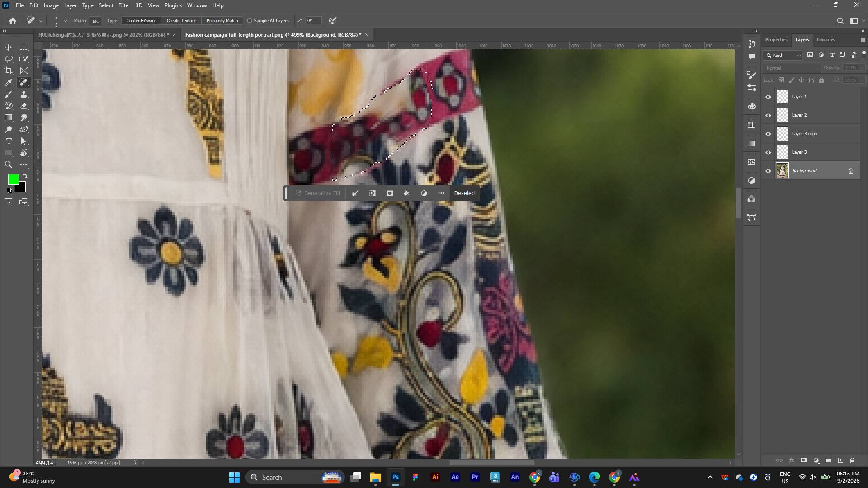Create a new layer icon
Screen dimensions: 868x488
coord(840,460)
